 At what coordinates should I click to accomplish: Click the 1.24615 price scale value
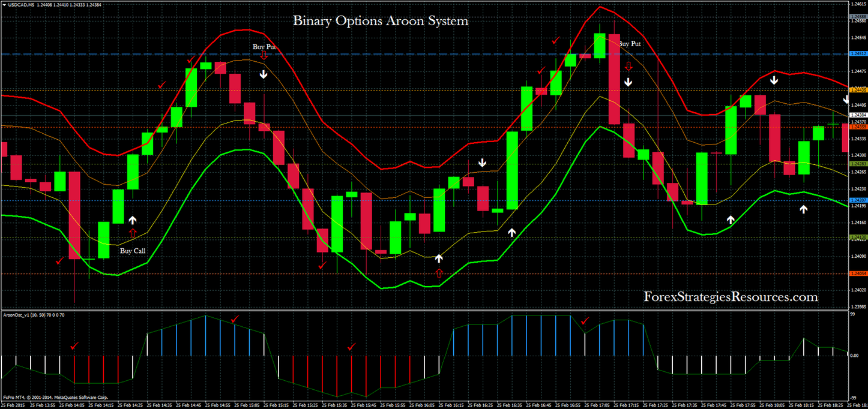pos(859,4)
